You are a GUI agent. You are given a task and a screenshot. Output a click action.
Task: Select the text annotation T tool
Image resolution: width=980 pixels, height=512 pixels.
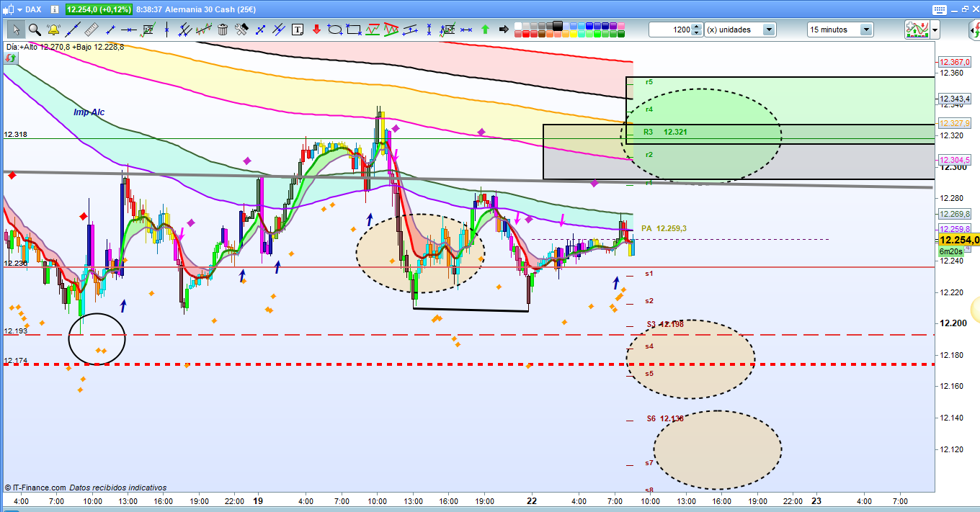pyautogui.click(x=298, y=30)
